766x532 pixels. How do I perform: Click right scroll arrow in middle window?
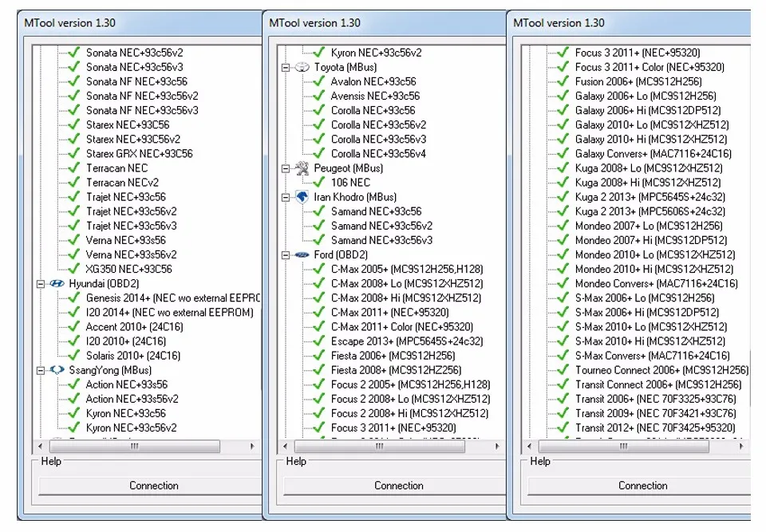point(497,446)
